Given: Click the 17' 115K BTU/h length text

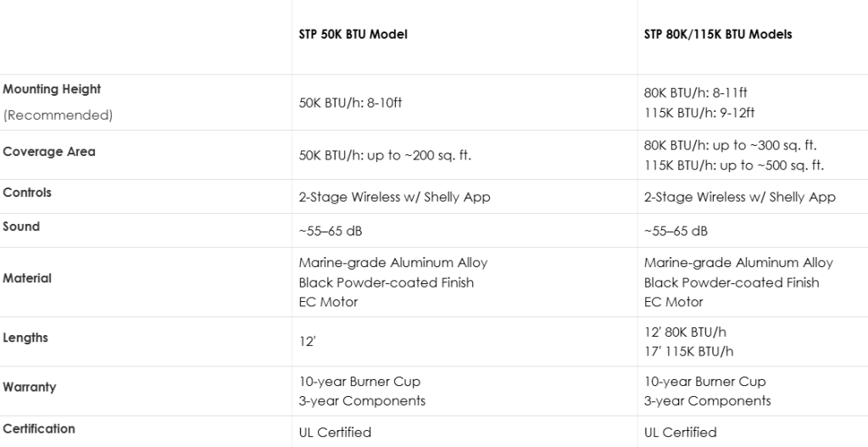Looking at the screenshot, I should (x=688, y=351).
